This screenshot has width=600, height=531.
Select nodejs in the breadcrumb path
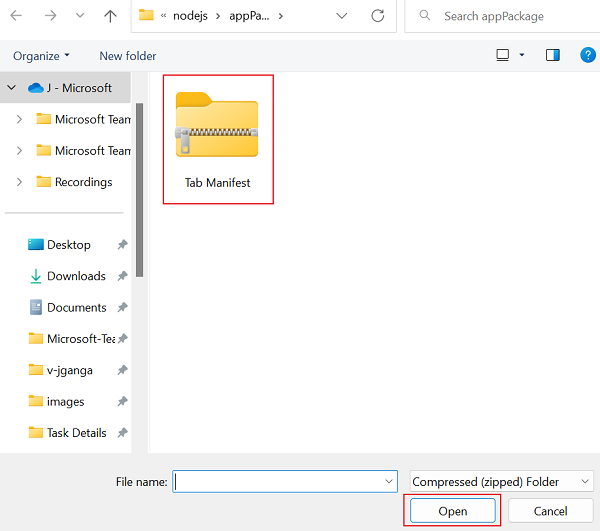190,16
